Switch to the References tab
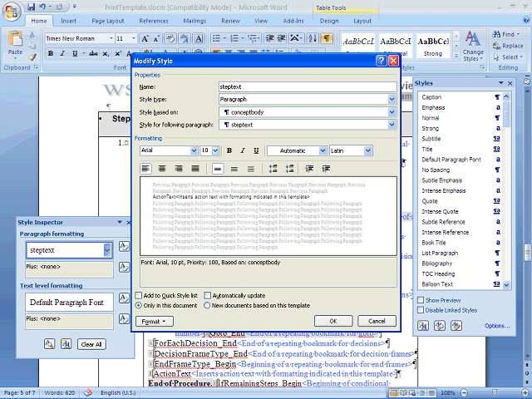The height and width of the screenshot is (399, 532). pyautogui.click(x=154, y=21)
